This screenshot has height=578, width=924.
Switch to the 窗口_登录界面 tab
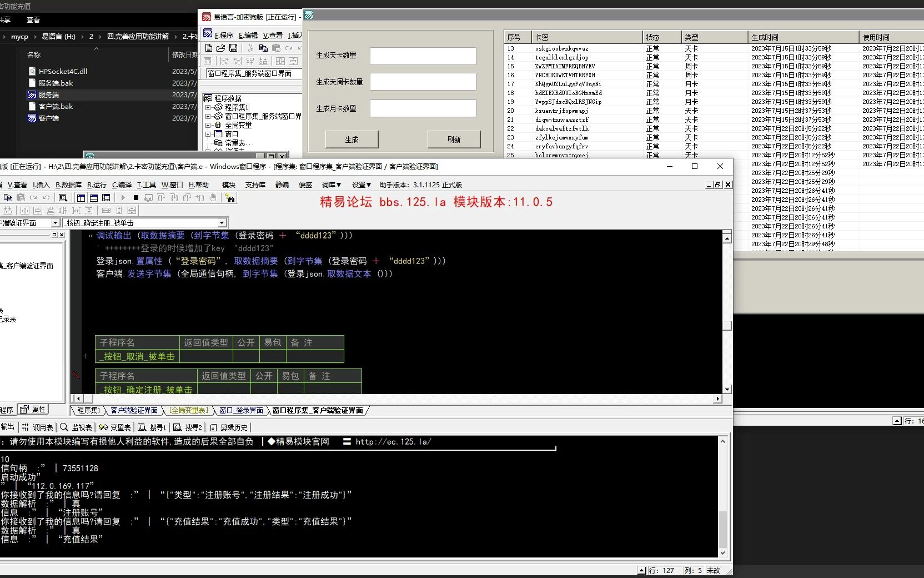tap(241, 410)
